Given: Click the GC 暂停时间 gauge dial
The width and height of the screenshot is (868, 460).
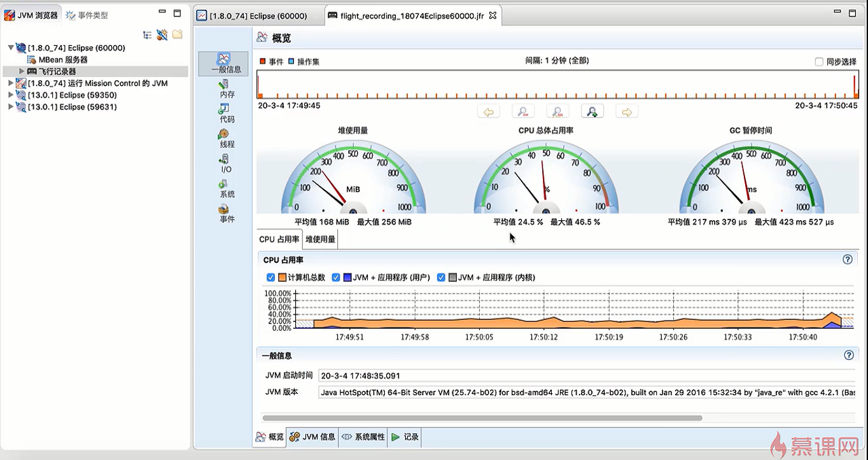Looking at the screenshot, I should [x=752, y=177].
